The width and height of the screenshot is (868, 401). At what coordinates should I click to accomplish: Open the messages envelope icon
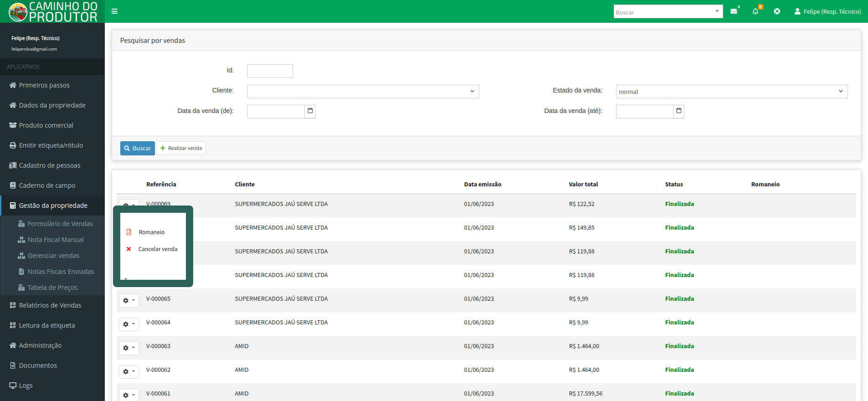click(x=734, y=11)
